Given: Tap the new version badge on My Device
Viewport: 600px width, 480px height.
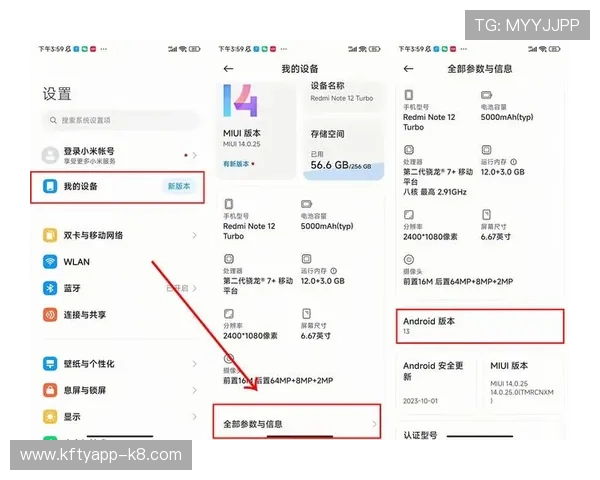Looking at the screenshot, I should [x=179, y=186].
